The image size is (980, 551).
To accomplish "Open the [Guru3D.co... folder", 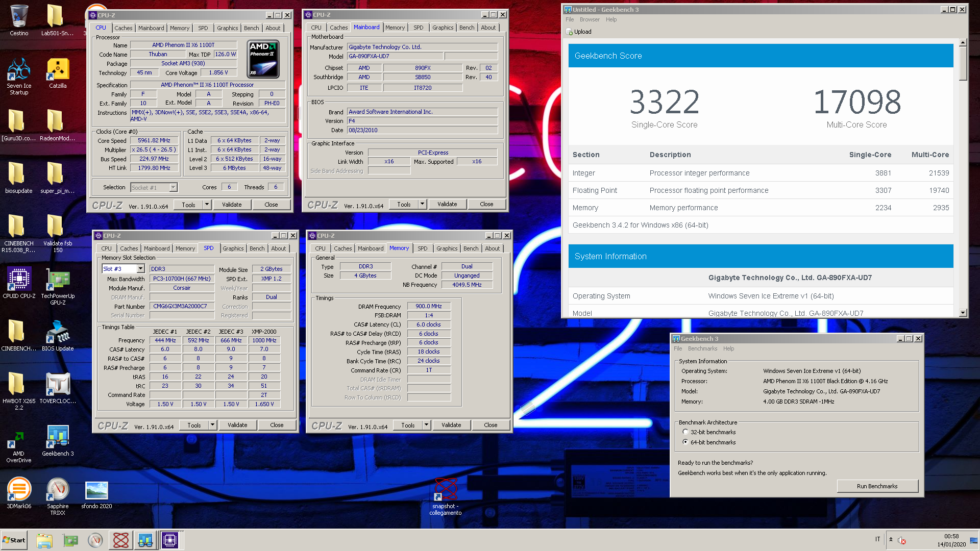I will pyautogui.click(x=19, y=126).
